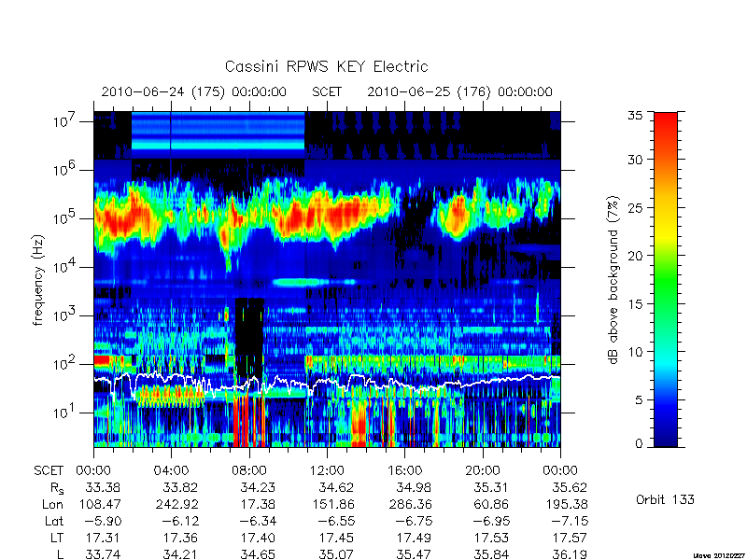Click the 16:00 SCET time label
747x560 pixels.
[404, 470]
